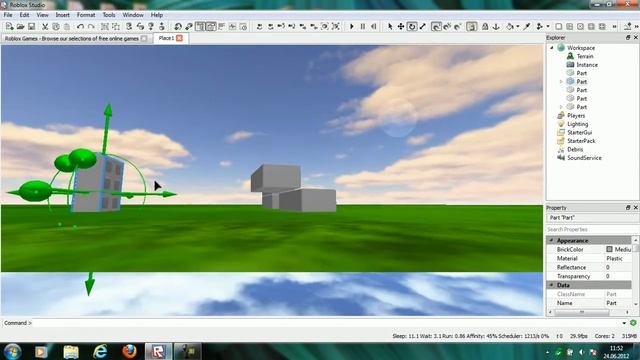640x360 pixels.
Task: Select StarterGui in the Explorer tree
Action: pos(579,133)
